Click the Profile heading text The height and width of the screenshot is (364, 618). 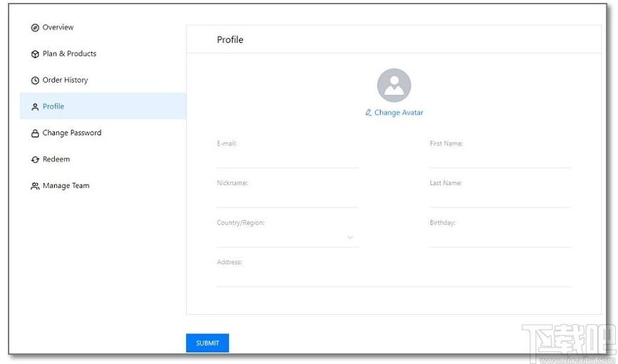coord(230,39)
